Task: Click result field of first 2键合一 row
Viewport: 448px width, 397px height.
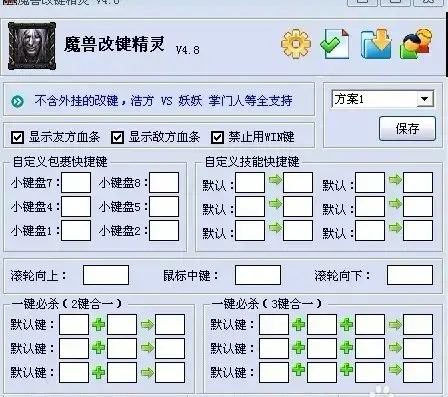Action: pyautogui.click(x=170, y=324)
